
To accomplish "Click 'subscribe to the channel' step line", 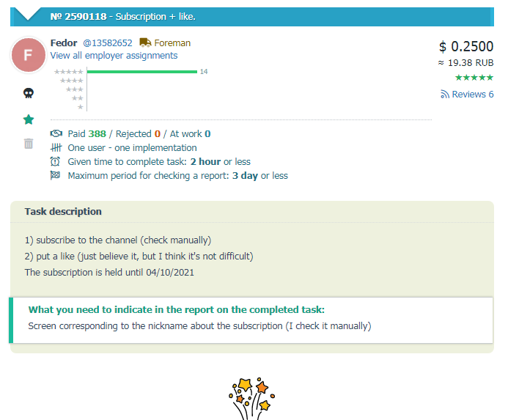I will pos(118,240).
